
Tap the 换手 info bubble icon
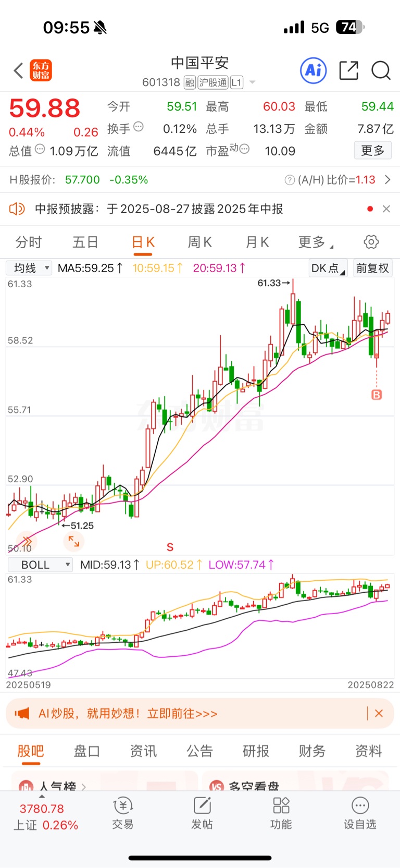coord(139,127)
